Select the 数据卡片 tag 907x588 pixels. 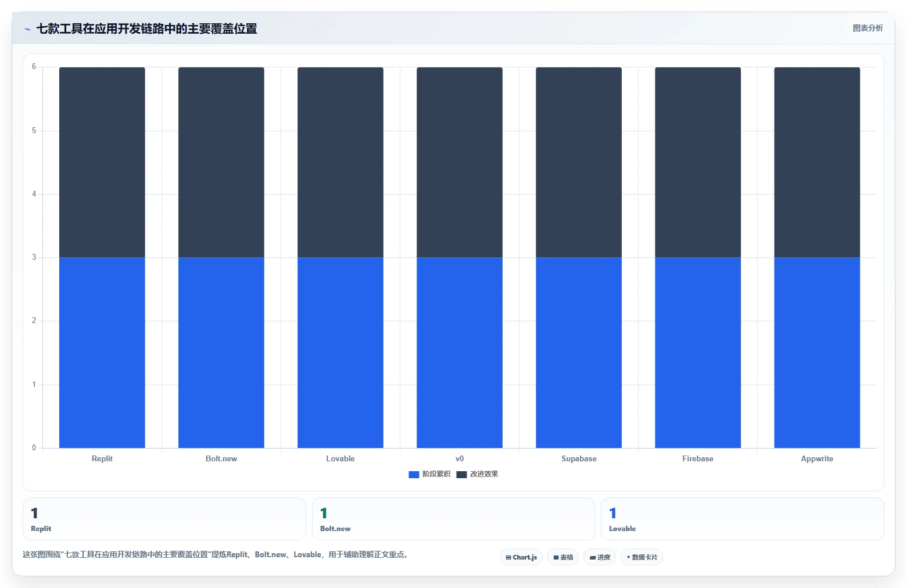pos(642,557)
